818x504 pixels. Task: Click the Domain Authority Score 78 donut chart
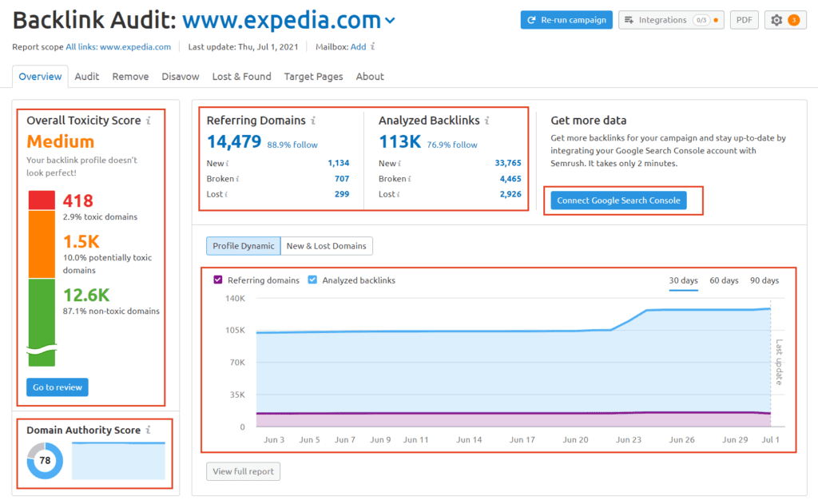click(45, 460)
